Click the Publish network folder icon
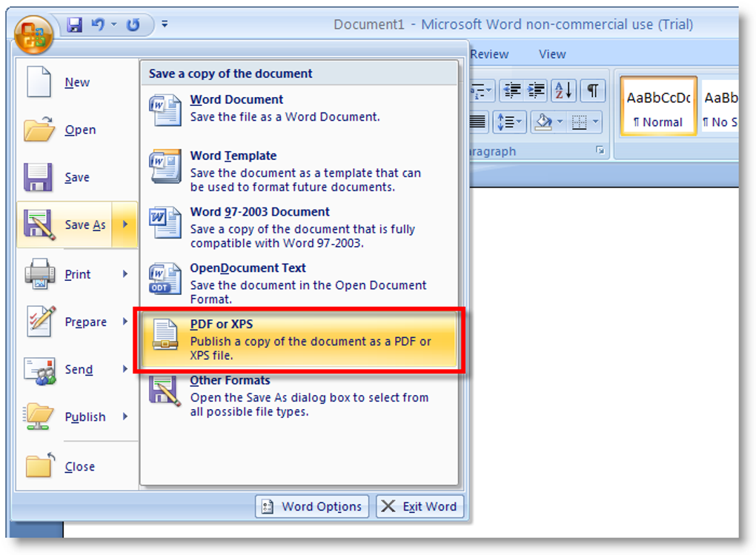 pos(38,416)
